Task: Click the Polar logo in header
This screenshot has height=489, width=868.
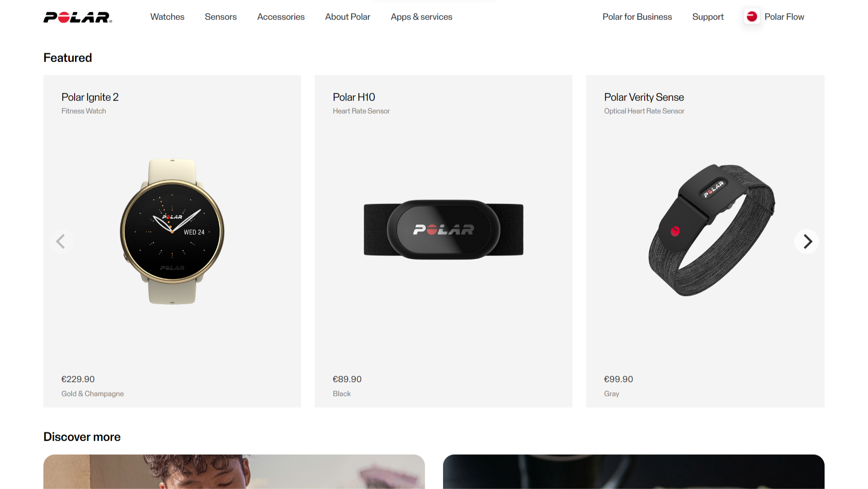Action: pyautogui.click(x=78, y=17)
